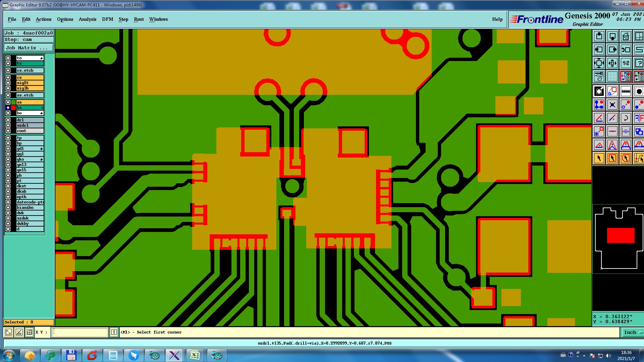This screenshot has width=644, height=362.
Task: Click the Home view icon
Action: pyautogui.click(x=626, y=36)
